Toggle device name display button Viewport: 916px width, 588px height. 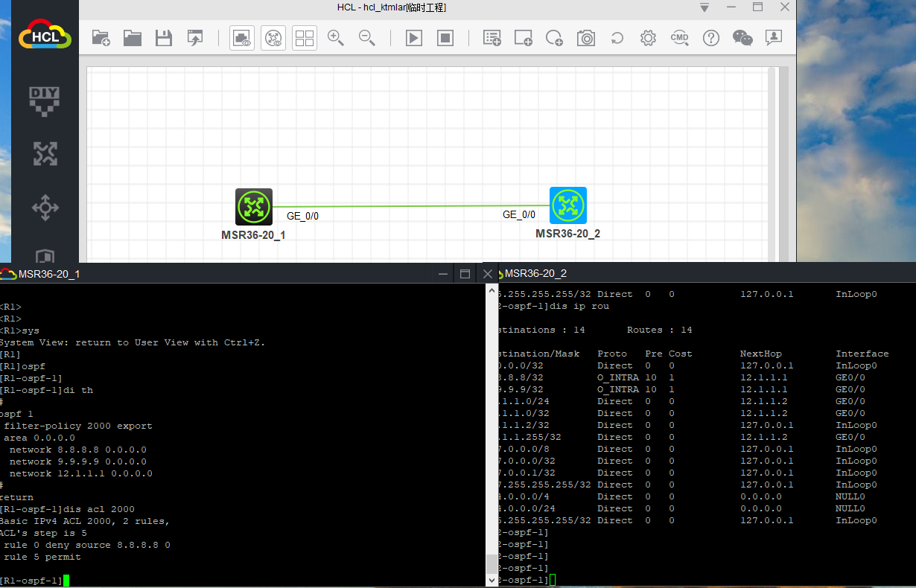[273, 38]
